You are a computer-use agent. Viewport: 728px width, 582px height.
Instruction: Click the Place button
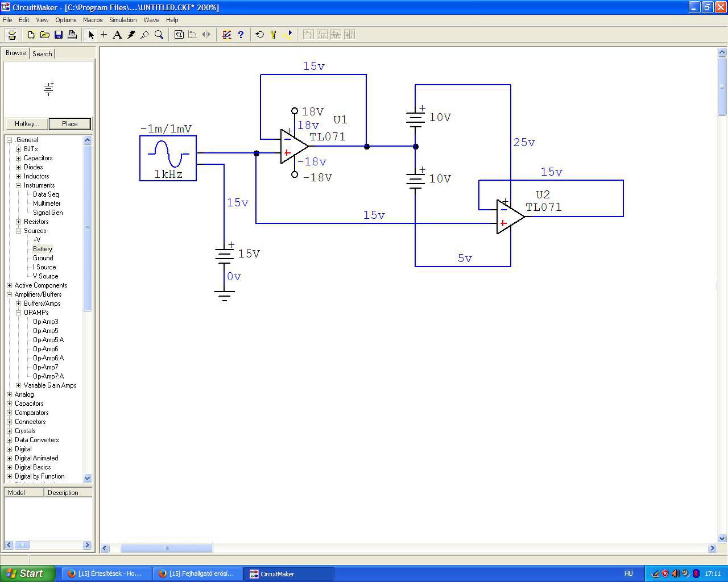70,124
